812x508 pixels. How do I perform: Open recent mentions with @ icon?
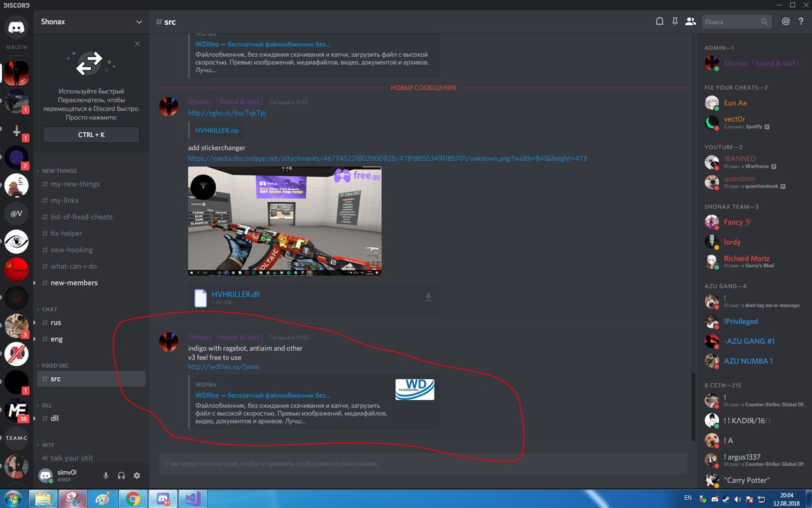[x=786, y=22]
